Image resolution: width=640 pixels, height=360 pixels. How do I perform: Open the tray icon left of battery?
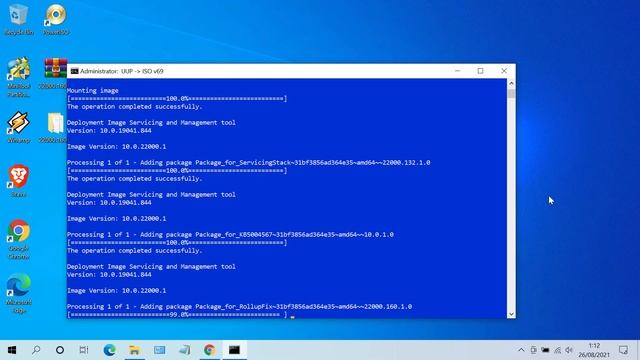pos(533,350)
